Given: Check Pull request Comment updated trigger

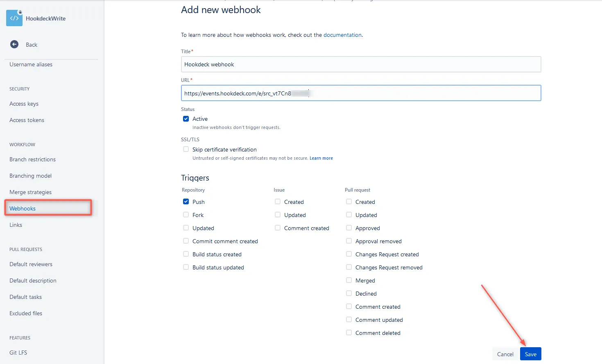Looking at the screenshot, I should (x=349, y=319).
